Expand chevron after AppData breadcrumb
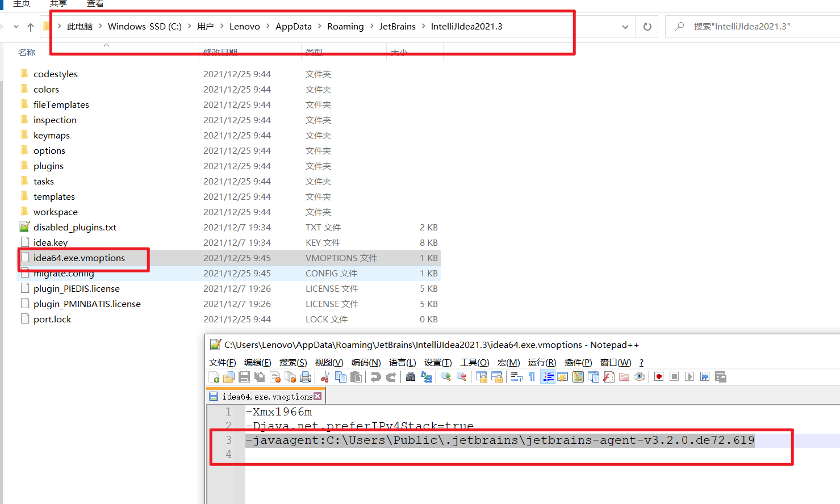This screenshot has width=840, height=504. [319, 26]
